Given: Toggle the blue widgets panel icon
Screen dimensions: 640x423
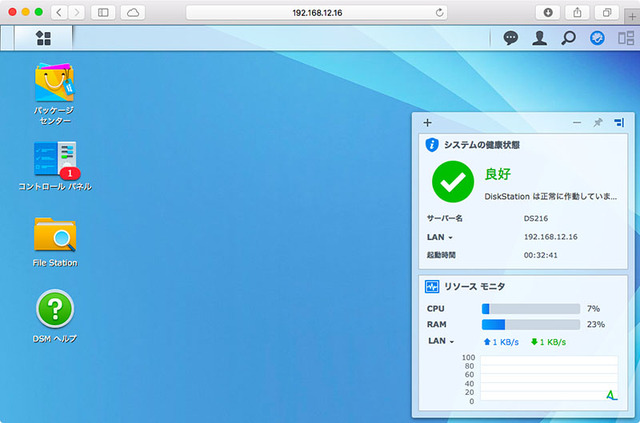Looking at the screenshot, I should point(597,38).
